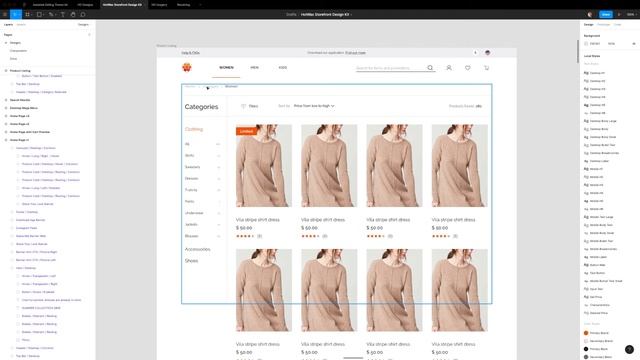
Task: Select Desktop Breadcrumbs text style
Action: click(x=604, y=153)
